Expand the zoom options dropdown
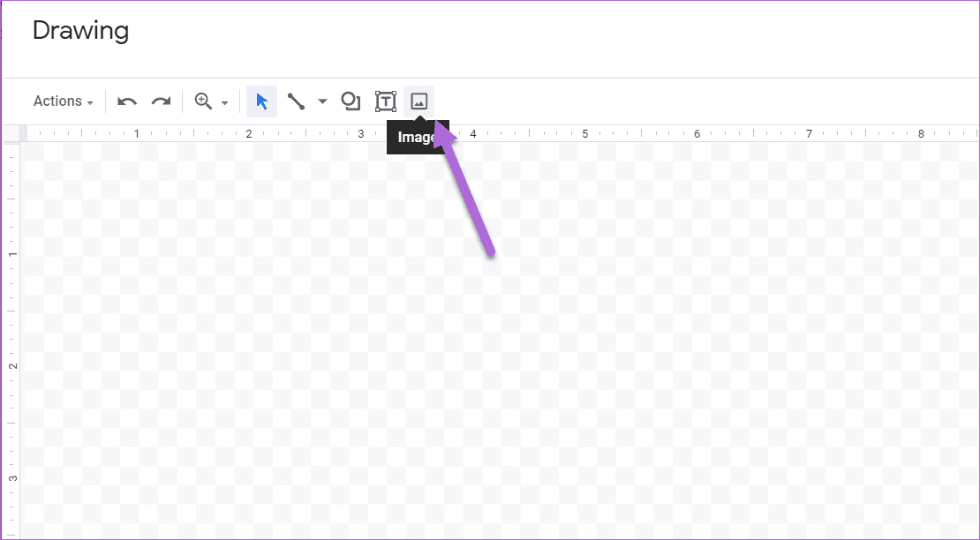Image resolution: width=980 pixels, height=540 pixels. point(225,102)
